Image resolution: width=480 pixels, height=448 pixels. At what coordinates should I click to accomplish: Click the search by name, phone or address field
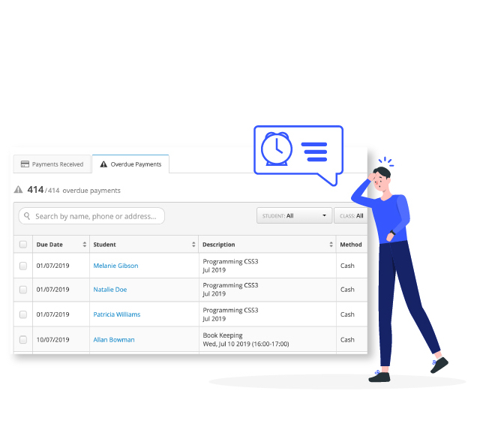coord(91,216)
